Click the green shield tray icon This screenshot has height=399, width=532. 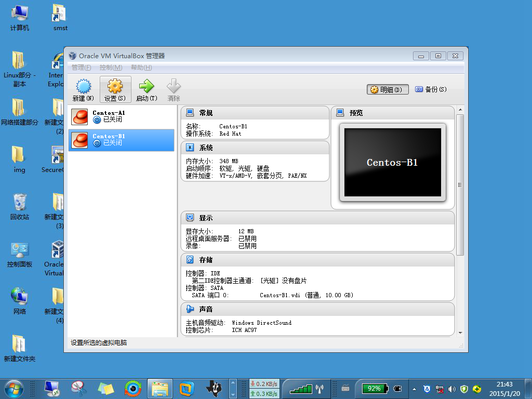pos(464,389)
